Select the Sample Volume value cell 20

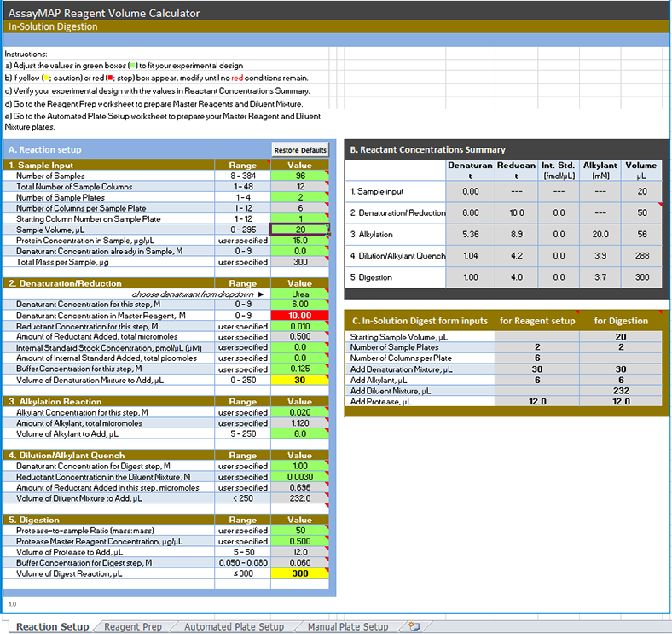(299, 230)
